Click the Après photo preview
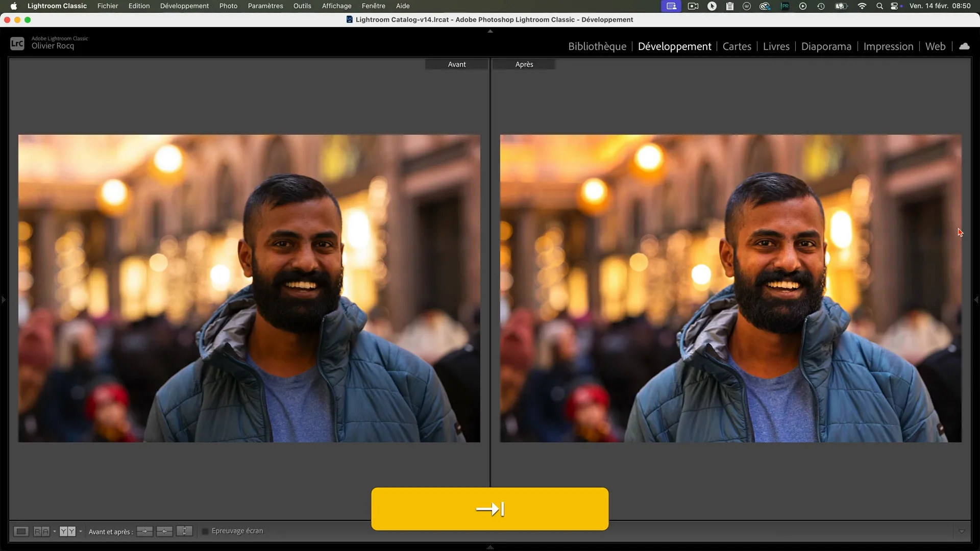 (x=730, y=288)
